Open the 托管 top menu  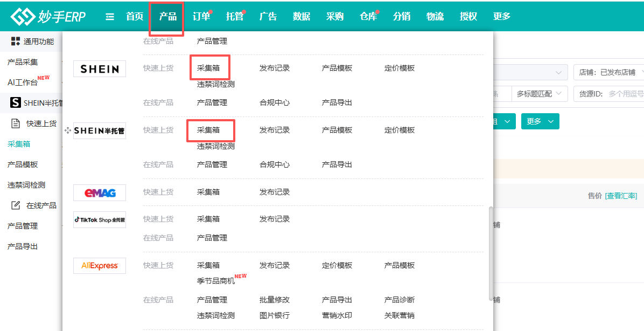point(235,16)
